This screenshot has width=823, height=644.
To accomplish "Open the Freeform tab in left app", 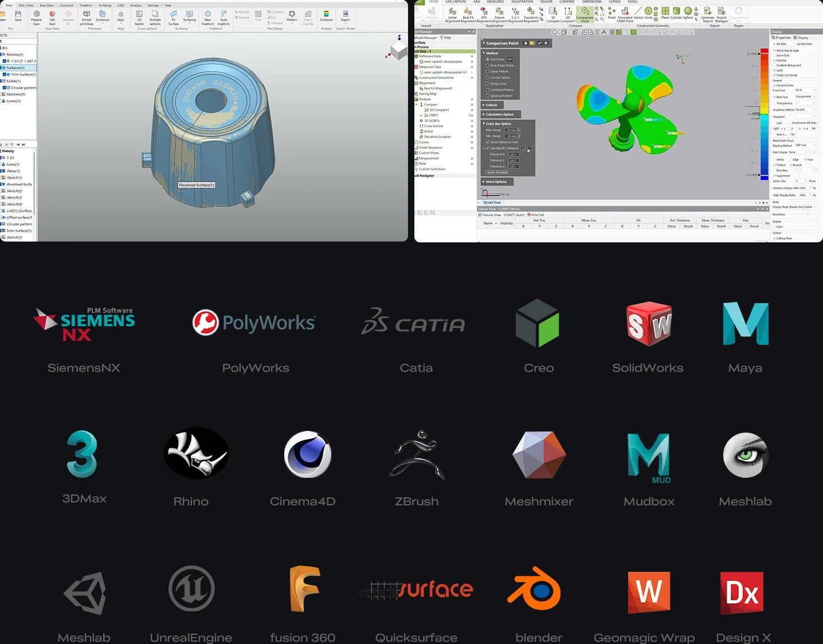I will click(x=86, y=5).
